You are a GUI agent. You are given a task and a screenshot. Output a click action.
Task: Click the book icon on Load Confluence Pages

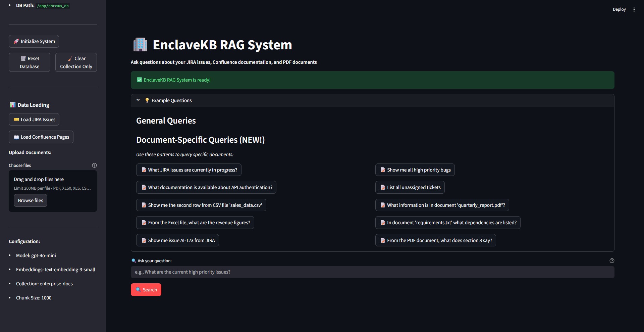pyautogui.click(x=16, y=137)
